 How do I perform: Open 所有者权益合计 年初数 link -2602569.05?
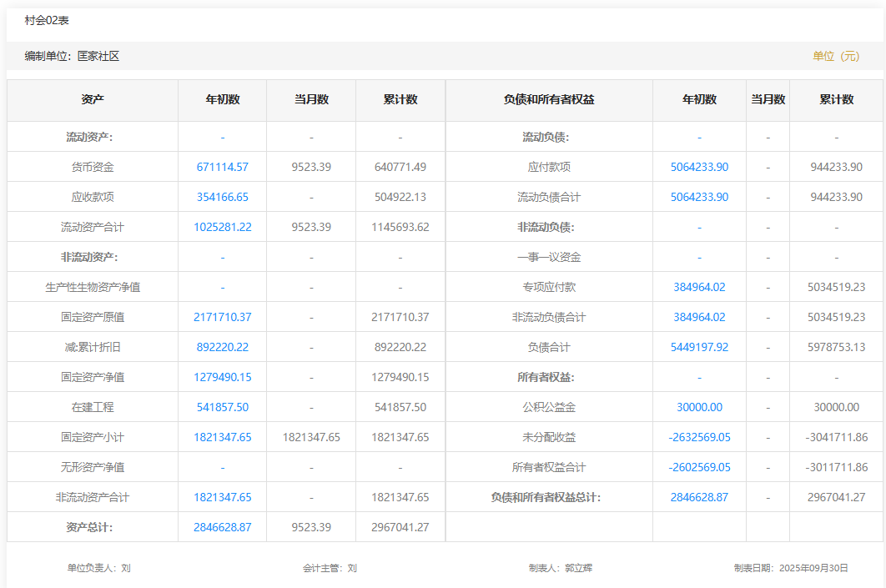699,467
